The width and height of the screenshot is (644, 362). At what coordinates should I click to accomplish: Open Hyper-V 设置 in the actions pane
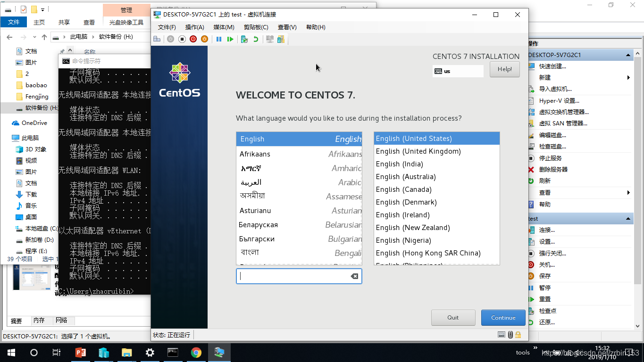559,101
